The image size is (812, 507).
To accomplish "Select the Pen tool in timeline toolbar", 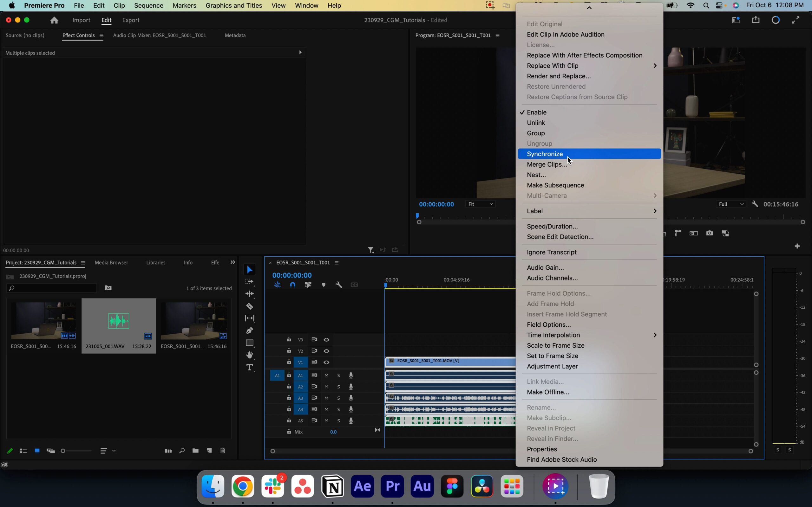I will (x=250, y=331).
